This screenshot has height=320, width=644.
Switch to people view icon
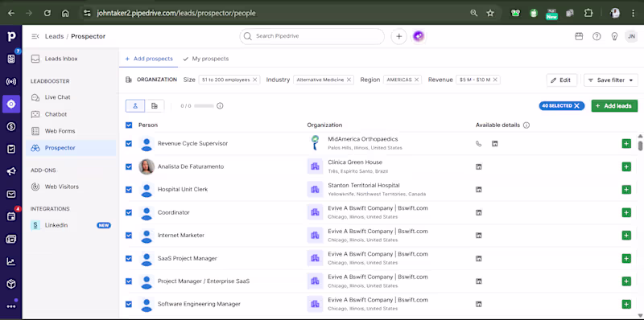pyautogui.click(x=135, y=106)
